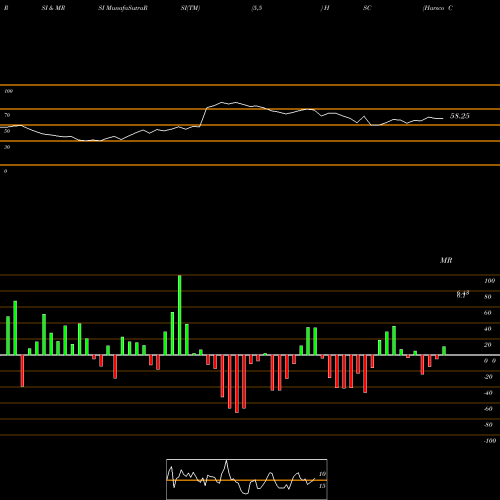Click the 80 label on MR axis
The width and height of the screenshot is (500, 500).
(x=488, y=297)
